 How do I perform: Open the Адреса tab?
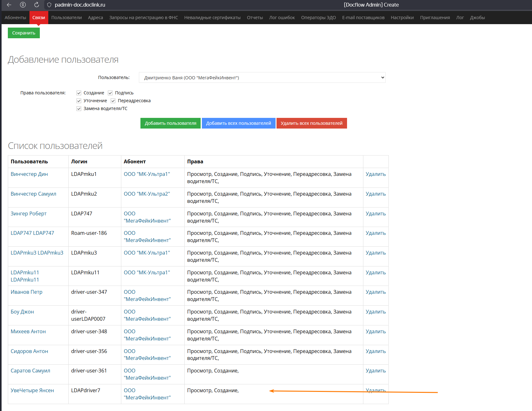(96, 18)
